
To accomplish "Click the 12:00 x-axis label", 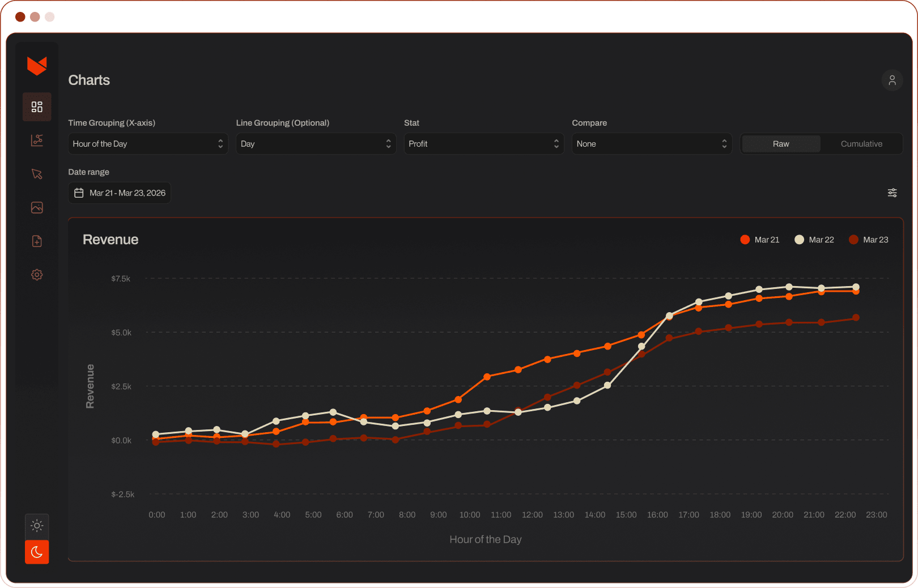I will tap(532, 515).
